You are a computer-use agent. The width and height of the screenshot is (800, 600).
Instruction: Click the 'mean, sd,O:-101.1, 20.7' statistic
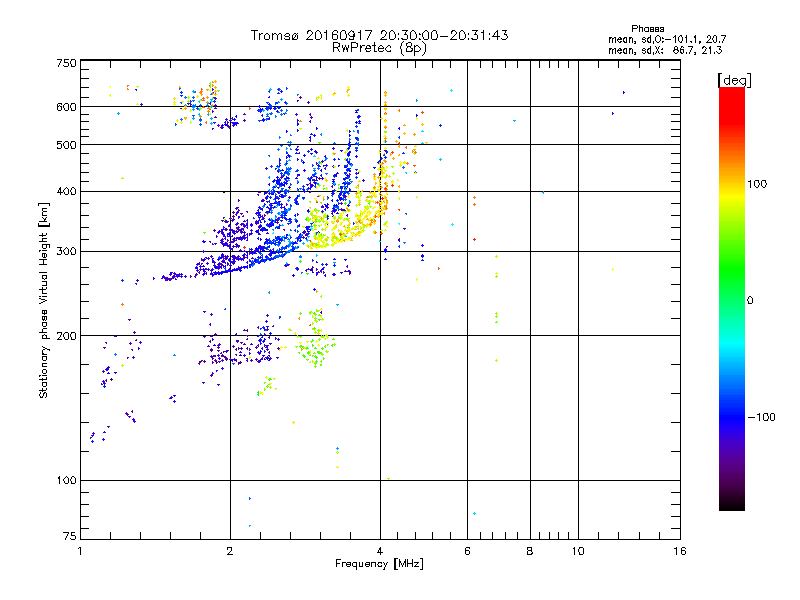(667, 39)
